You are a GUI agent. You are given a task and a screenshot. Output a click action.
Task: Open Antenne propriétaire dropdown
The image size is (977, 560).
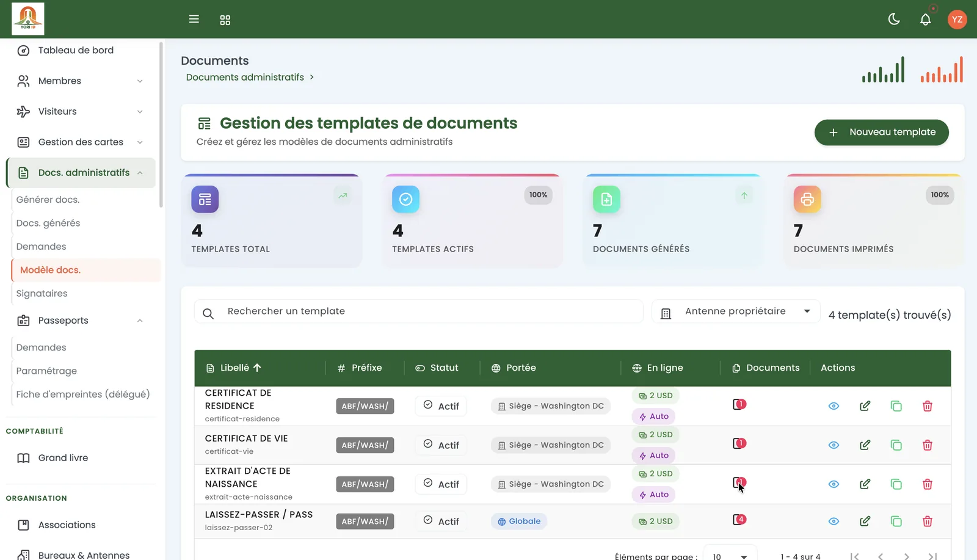pos(736,311)
